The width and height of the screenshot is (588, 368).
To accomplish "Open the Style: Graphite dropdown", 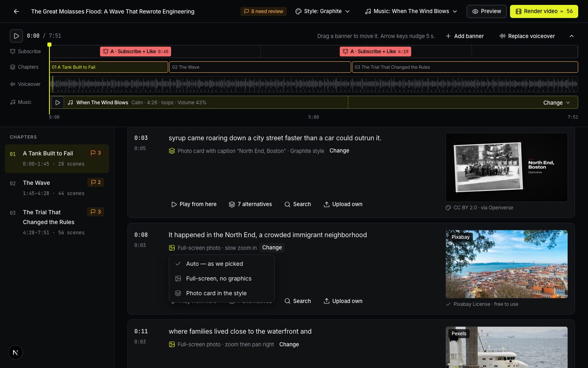I will tap(323, 11).
